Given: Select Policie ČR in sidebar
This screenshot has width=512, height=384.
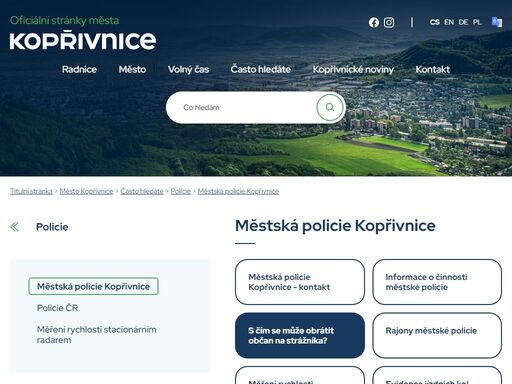Looking at the screenshot, I should point(57,308).
